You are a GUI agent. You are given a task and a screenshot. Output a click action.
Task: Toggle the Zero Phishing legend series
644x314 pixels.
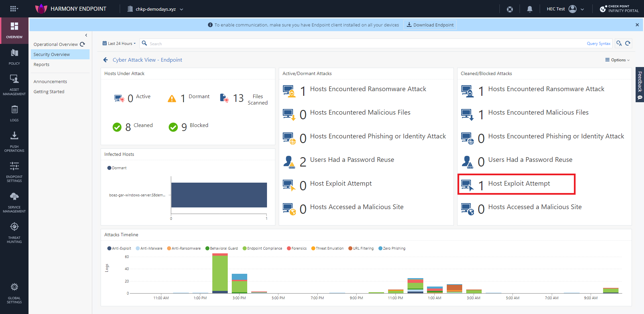click(392, 248)
